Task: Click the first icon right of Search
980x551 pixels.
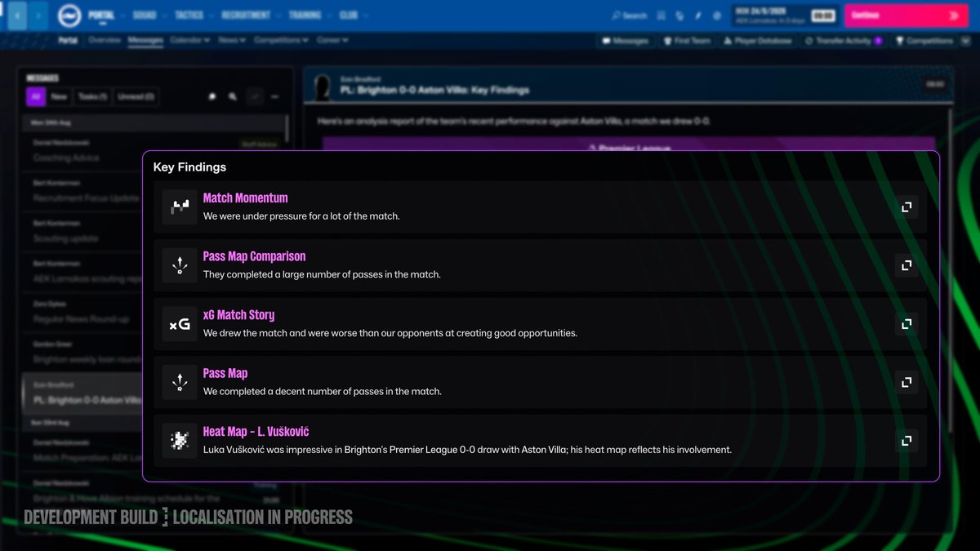Action: (663, 16)
